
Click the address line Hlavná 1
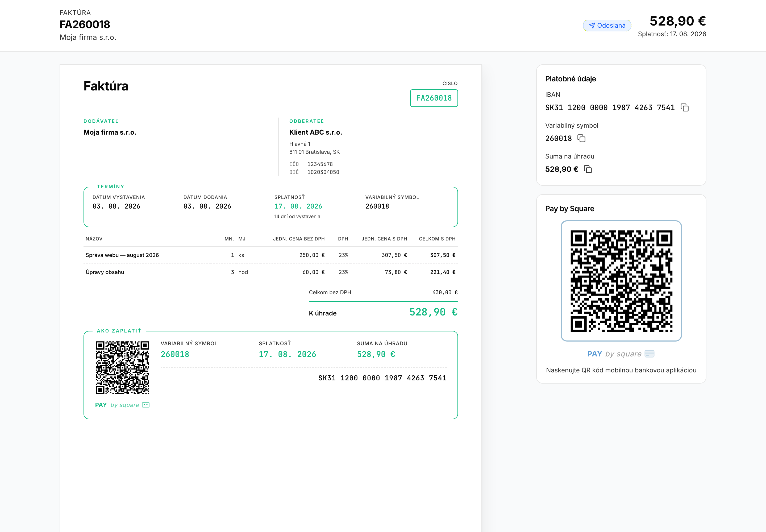300,144
